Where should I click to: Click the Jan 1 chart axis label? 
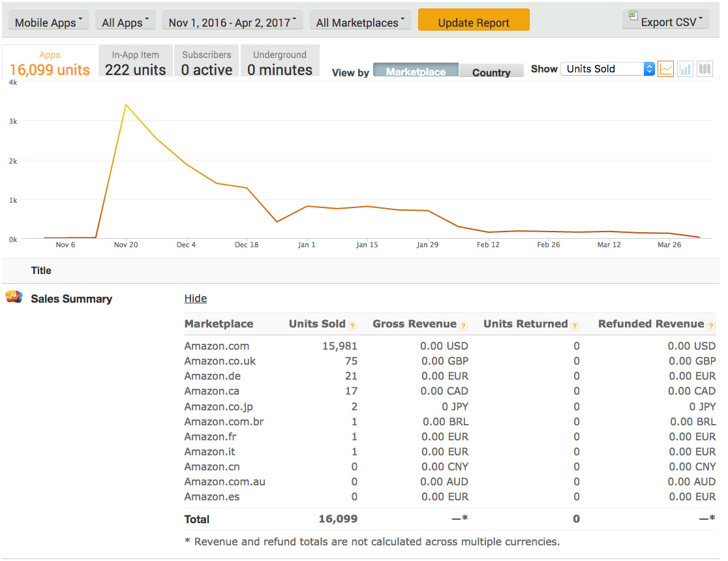(x=307, y=245)
